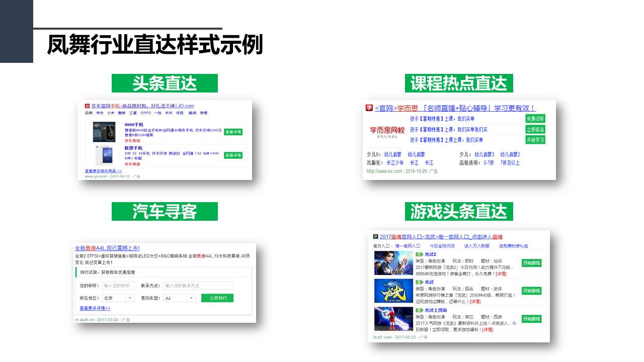This screenshot has height=362, width=644.
Task: Select the 5-7折 option link
Action: tap(489, 163)
